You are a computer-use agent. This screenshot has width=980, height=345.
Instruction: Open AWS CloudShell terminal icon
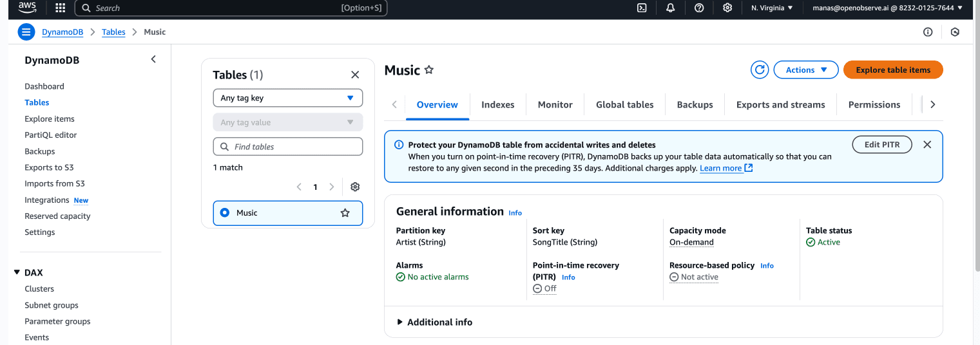(642, 8)
